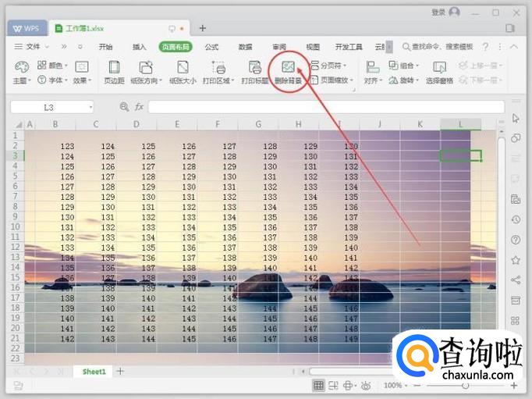Click the eye protection mode icon in status bar
Viewport: 532px width, 399px height.
pos(367,385)
